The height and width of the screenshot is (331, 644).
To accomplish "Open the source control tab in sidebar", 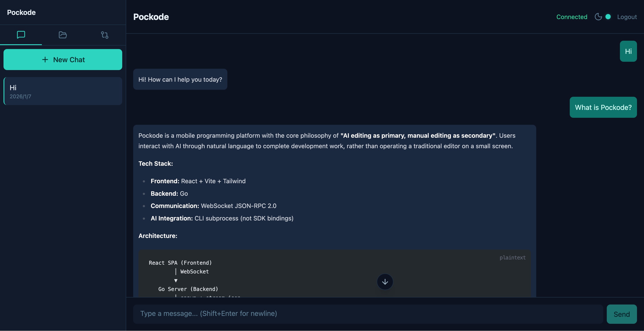I will [104, 35].
